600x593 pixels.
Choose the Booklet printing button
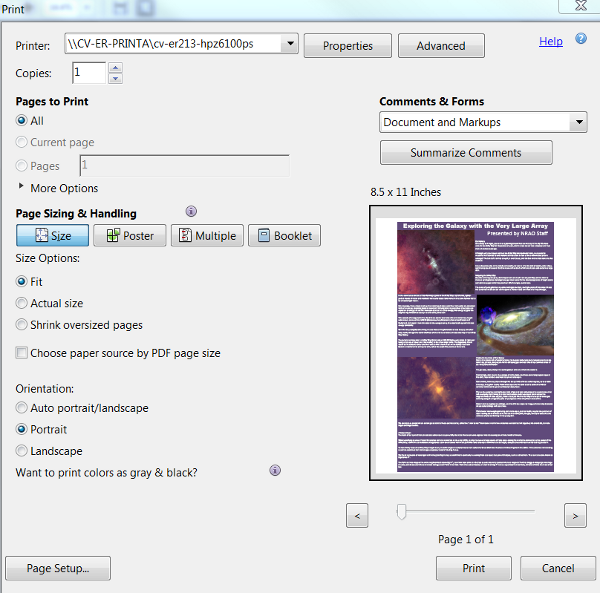pos(284,236)
